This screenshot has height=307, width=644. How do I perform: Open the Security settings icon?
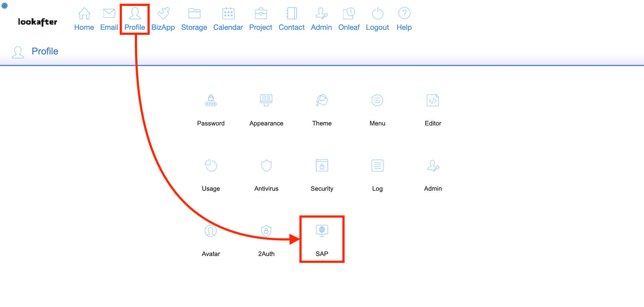[x=322, y=166]
